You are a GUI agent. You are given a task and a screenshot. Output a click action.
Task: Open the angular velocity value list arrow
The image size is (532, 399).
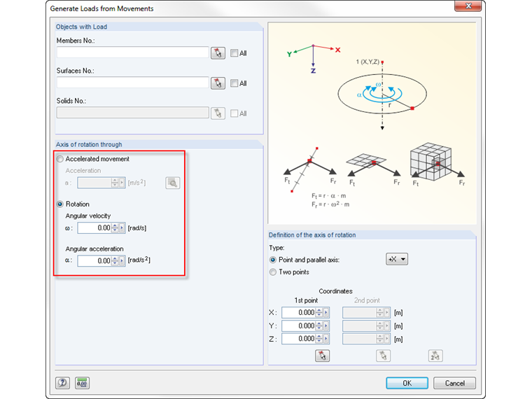(122, 228)
